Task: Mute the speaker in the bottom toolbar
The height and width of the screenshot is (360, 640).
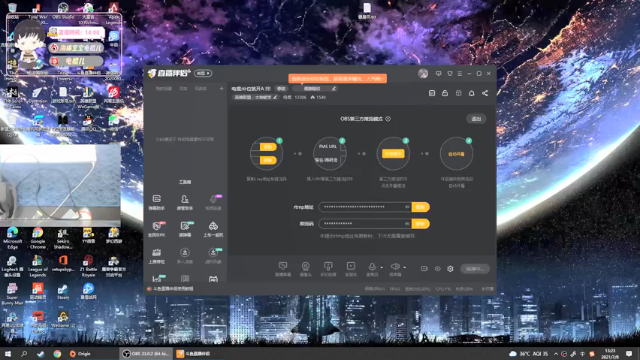Action: pyautogui.click(x=395, y=267)
